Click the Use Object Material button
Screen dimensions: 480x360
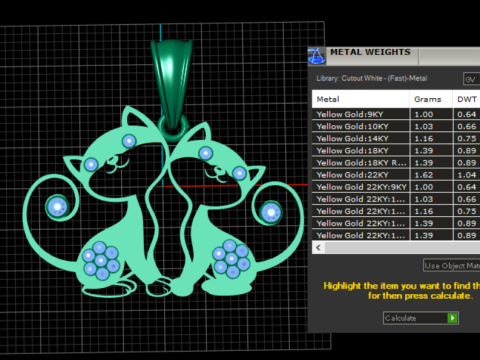click(451, 265)
